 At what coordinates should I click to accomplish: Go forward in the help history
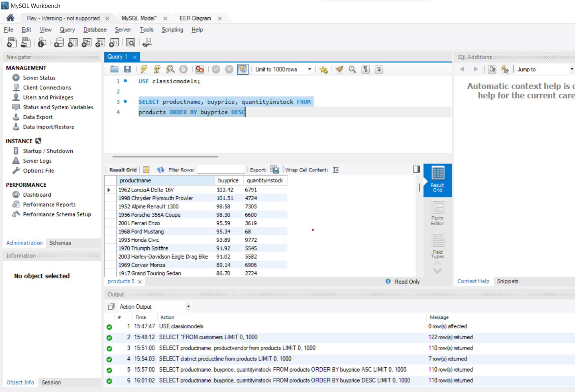pyautogui.click(x=476, y=69)
